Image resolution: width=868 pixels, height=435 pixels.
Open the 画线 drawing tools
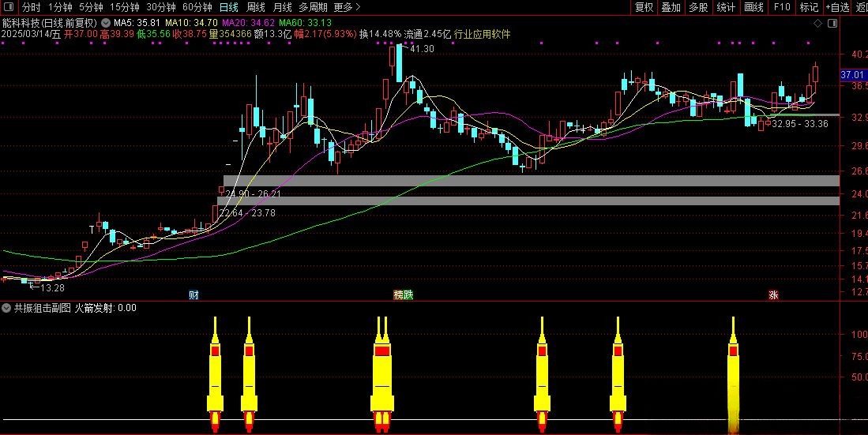pyautogui.click(x=753, y=7)
